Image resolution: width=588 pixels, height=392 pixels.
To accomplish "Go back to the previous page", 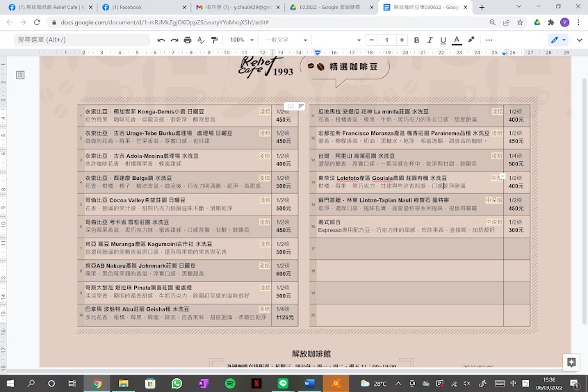I will tap(9, 22).
